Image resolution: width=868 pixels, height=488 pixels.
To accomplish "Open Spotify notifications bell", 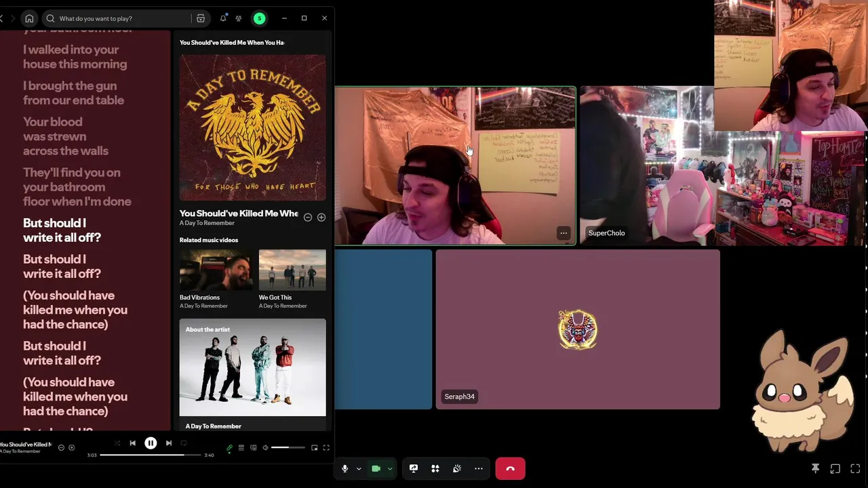I will click(x=223, y=18).
